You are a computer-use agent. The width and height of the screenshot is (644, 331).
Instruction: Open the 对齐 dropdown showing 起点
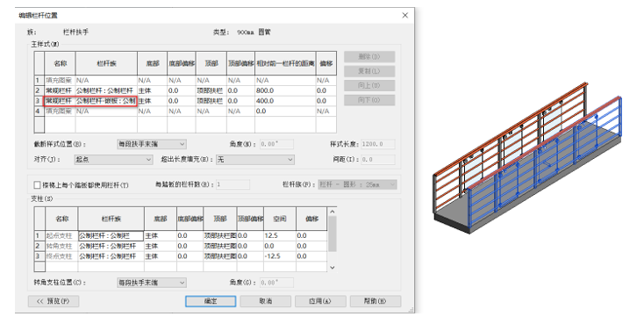[113, 160]
